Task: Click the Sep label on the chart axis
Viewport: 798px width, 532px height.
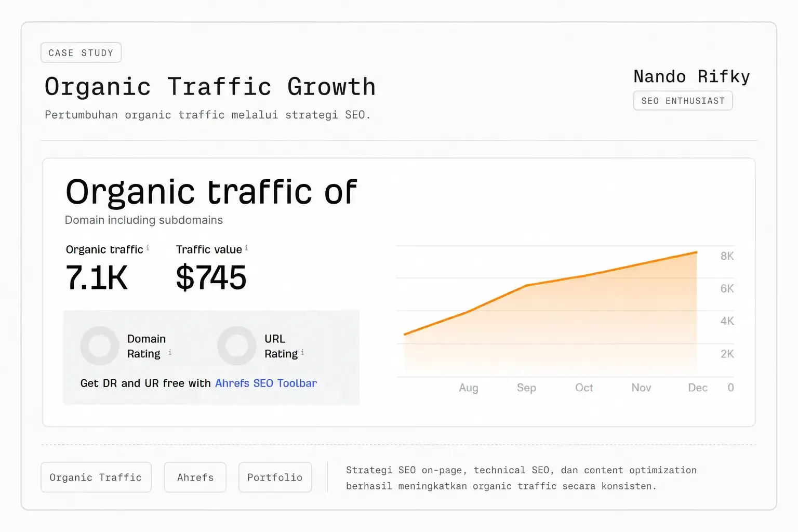Action: click(526, 388)
